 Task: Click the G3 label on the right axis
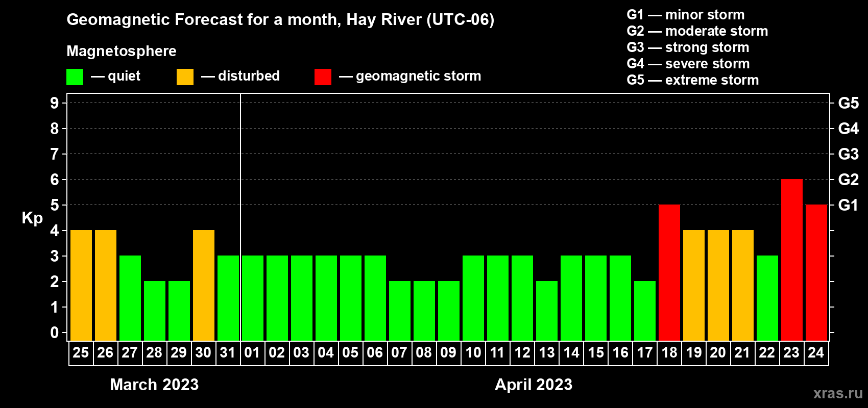849,154
